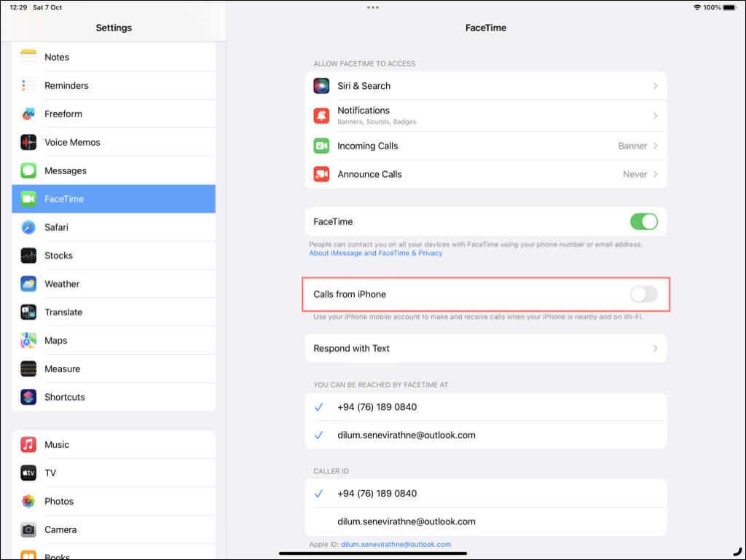Image resolution: width=746 pixels, height=560 pixels.
Task: Open the Incoming Calls Banner option
Action: (637, 146)
